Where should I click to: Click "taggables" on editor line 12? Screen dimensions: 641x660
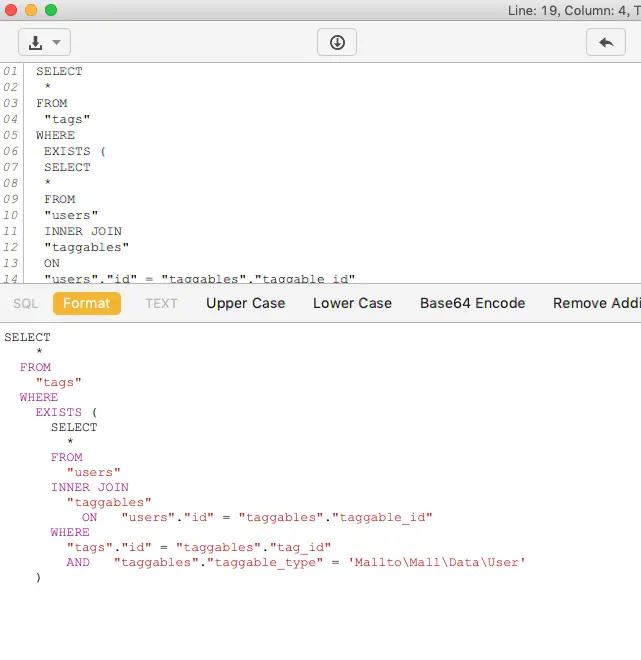pyautogui.click(x=86, y=248)
